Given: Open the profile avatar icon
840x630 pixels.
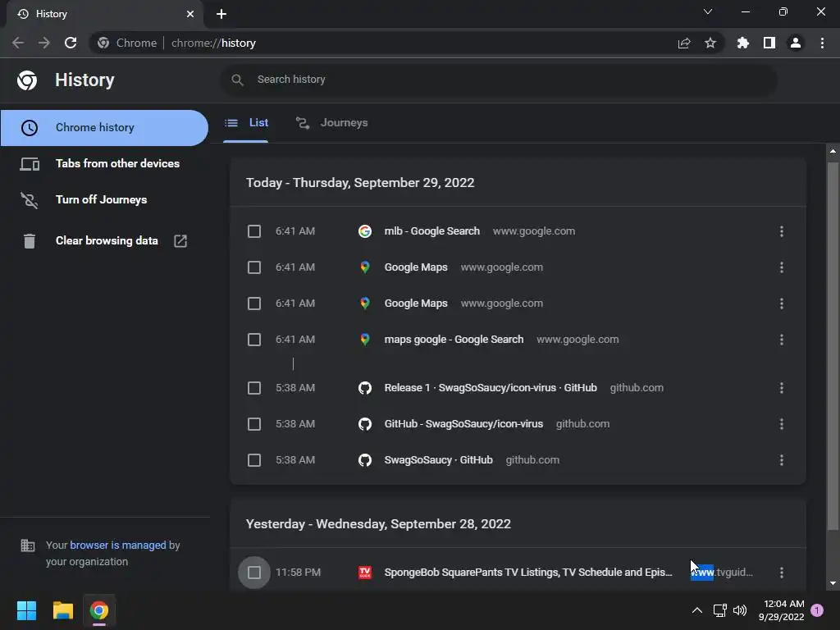Looking at the screenshot, I should (x=796, y=43).
